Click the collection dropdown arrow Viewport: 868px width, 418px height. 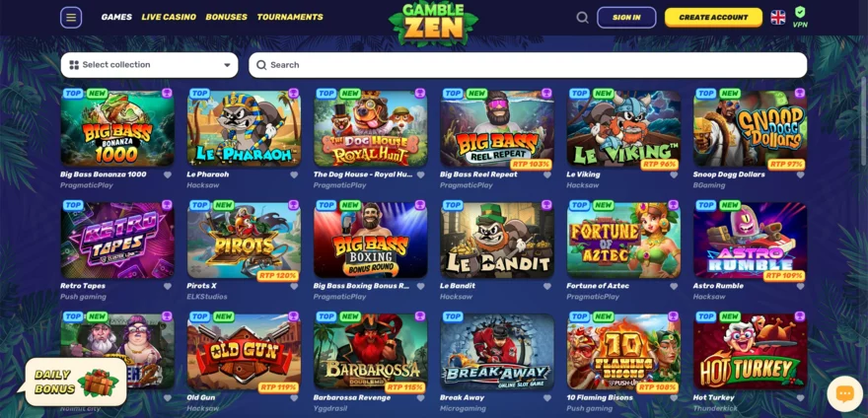point(227,65)
